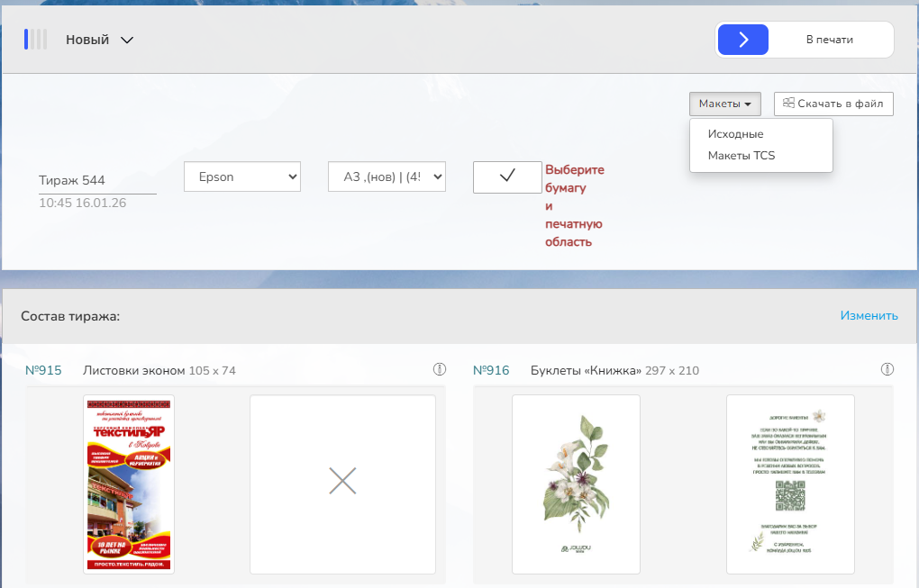Open the А3 paper format dropdown
The height and width of the screenshot is (588, 919).
387,176
